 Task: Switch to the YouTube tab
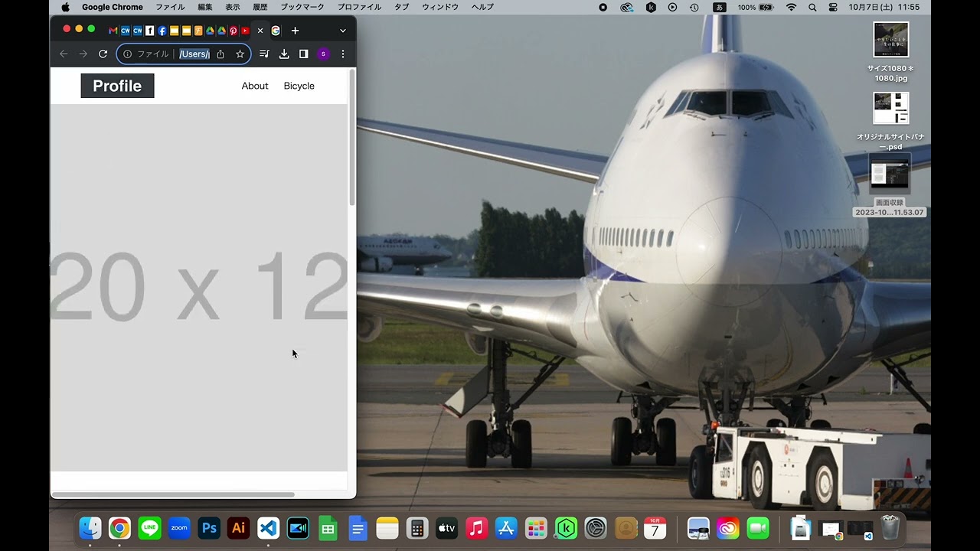click(x=245, y=31)
